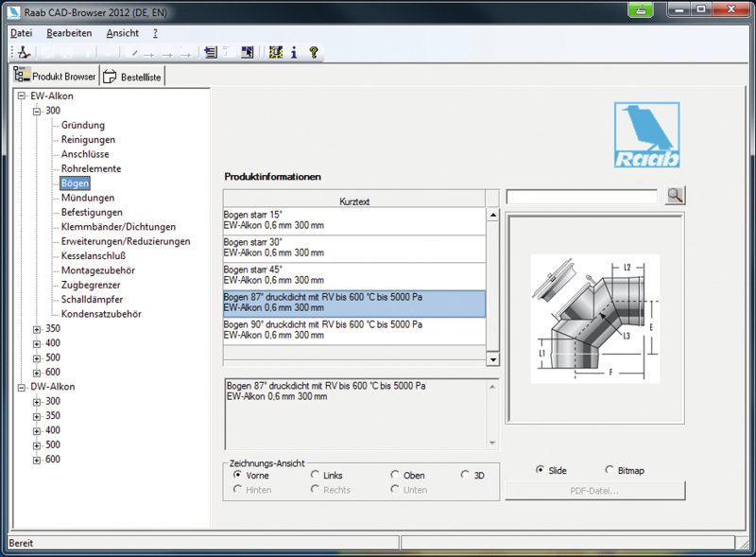Screen dimensions: 756x557
Task: Select the 'Bogen starr 30°' row
Action: click(354, 248)
